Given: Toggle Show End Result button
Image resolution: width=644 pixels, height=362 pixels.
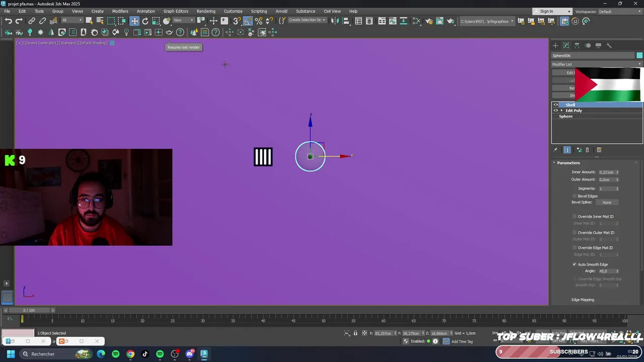Looking at the screenshot, I should coord(567,150).
